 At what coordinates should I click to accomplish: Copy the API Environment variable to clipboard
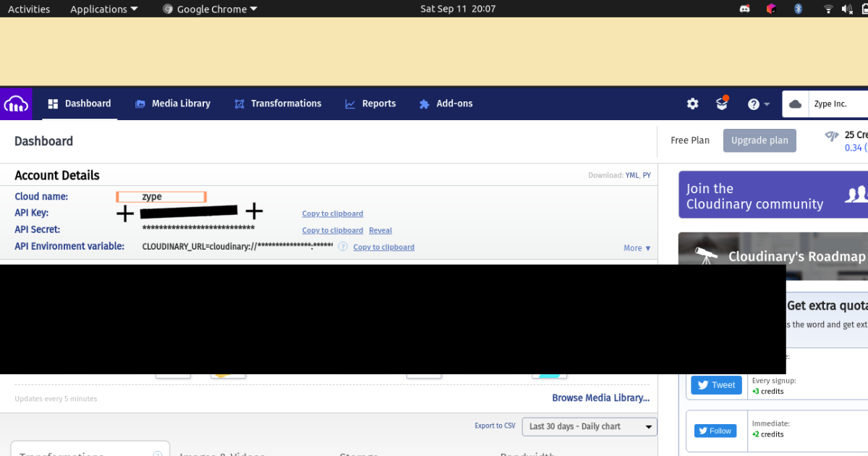[x=384, y=247]
